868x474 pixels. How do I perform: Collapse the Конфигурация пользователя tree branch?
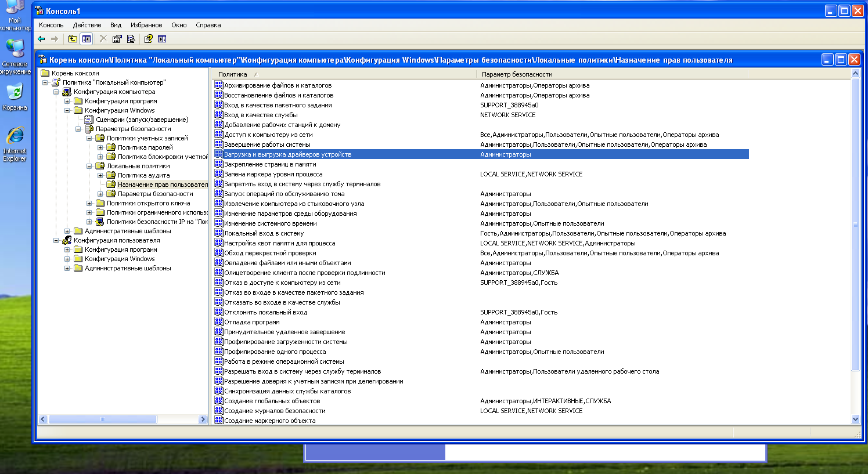pyautogui.click(x=56, y=240)
